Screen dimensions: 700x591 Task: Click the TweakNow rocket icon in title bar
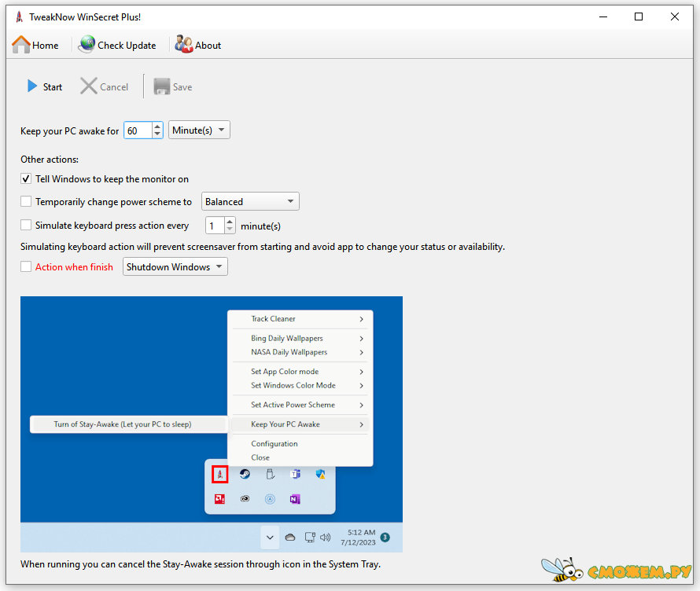tap(19, 17)
